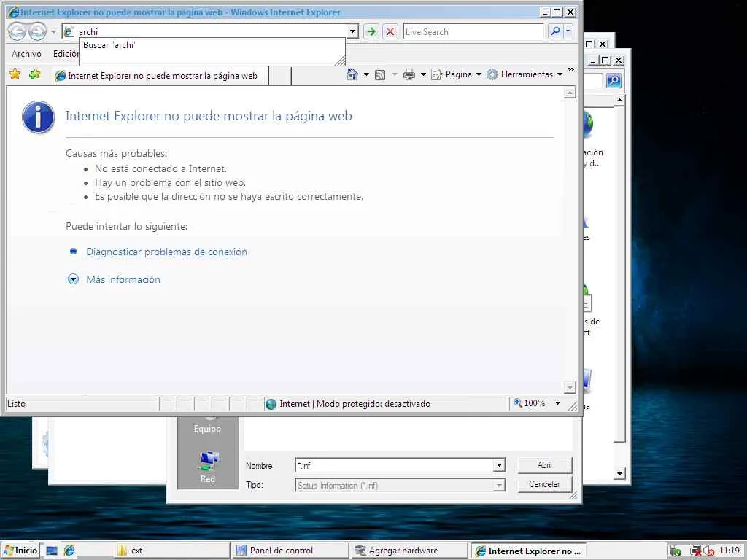
Task: Click the Add to Favorites icon
Action: (35, 74)
